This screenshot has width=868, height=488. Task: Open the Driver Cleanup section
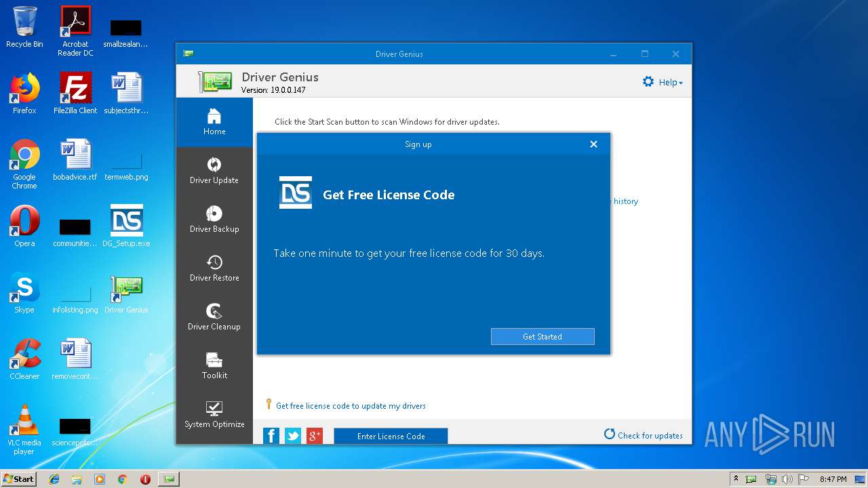pos(214,317)
